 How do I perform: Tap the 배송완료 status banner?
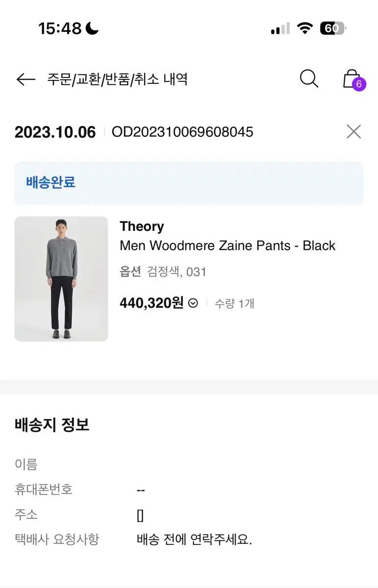189,183
